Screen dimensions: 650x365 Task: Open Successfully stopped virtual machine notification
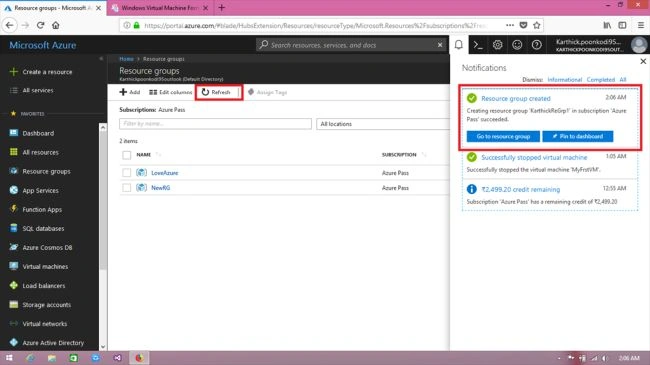pos(534,158)
